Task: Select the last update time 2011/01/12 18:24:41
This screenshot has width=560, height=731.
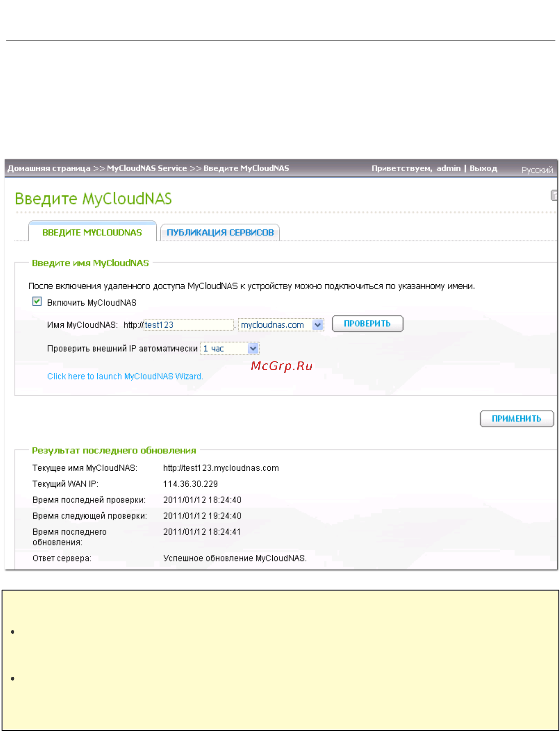Action: click(x=202, y=532)
